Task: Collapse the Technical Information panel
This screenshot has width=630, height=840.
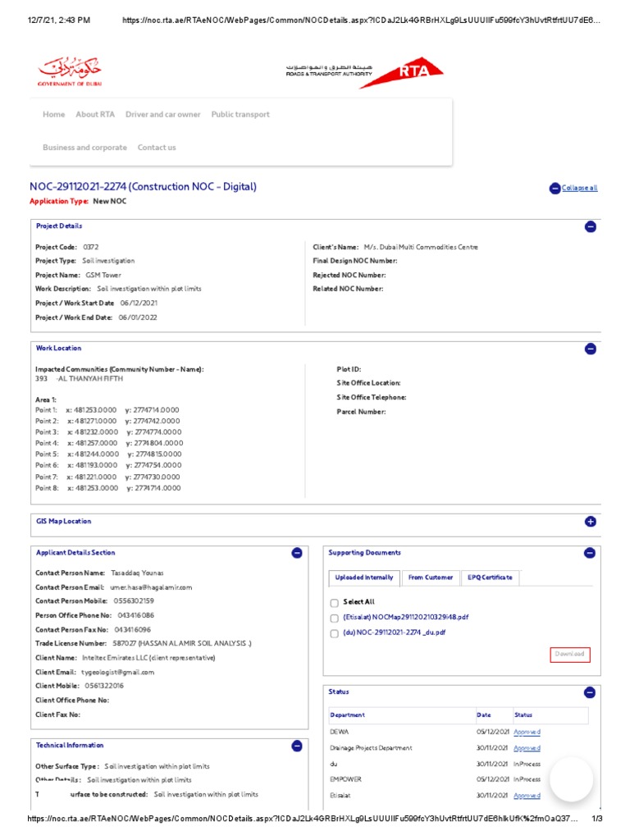Action: [297, 746]
